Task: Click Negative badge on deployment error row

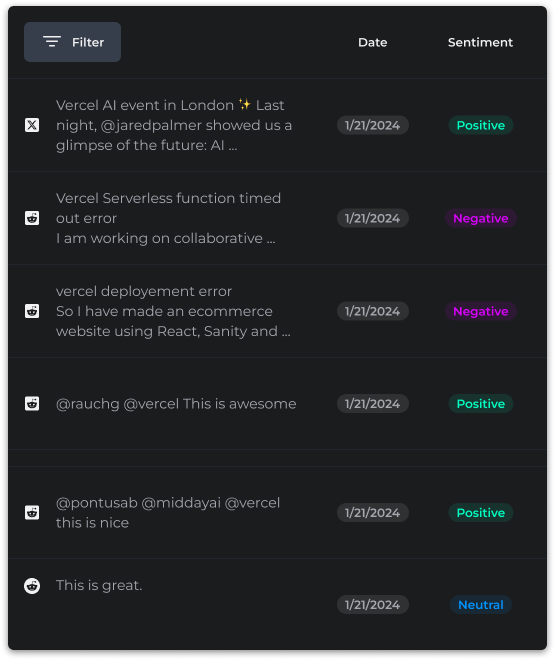Action: pyautogui.click(x=481, y=311)
